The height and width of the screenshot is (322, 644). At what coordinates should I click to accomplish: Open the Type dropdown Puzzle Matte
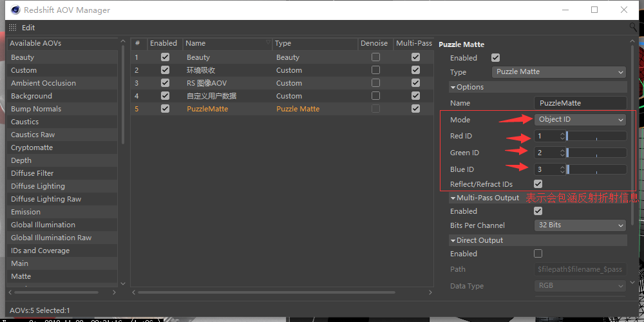click(x=558, y=72)
